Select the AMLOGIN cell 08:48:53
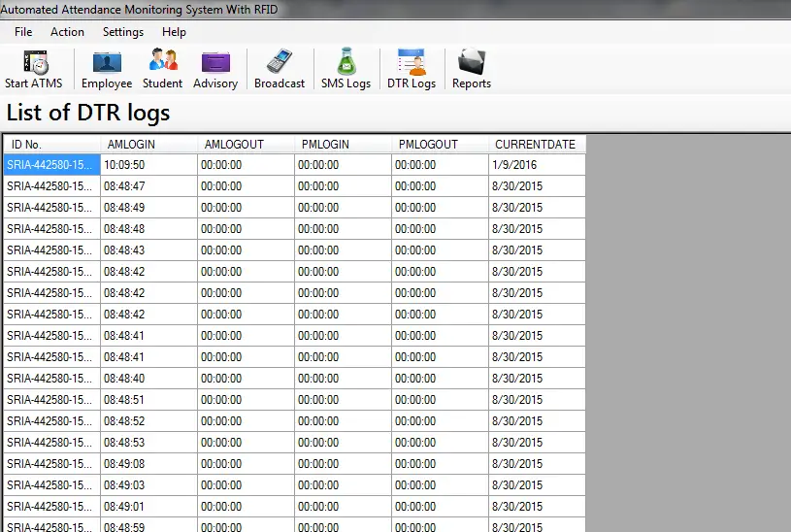Viewport: 791px width, 532px height. [x=148, y=443]
